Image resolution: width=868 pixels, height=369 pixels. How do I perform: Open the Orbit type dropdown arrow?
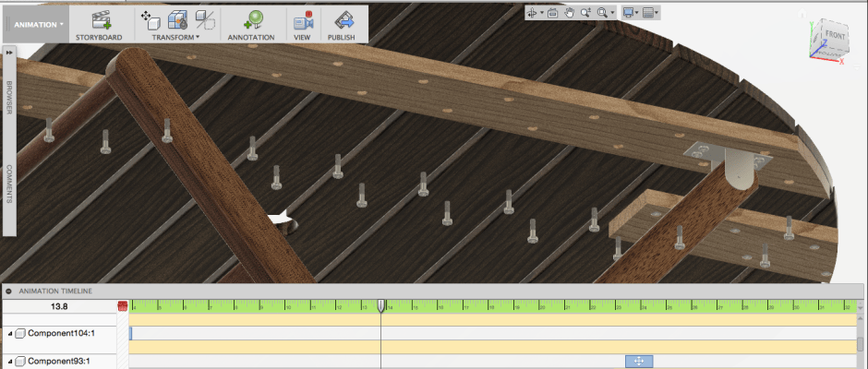point(541,13)
